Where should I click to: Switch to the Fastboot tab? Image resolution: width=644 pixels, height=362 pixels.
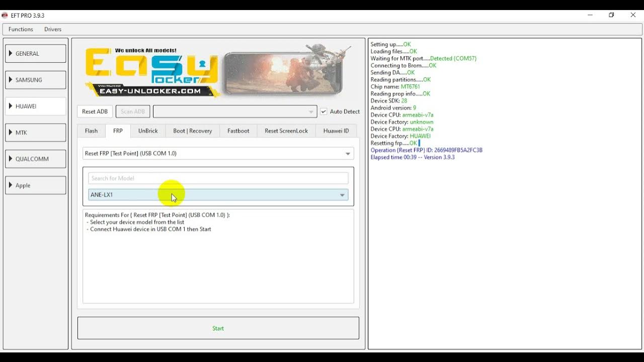pyautogui.click(x=238, y=131)
